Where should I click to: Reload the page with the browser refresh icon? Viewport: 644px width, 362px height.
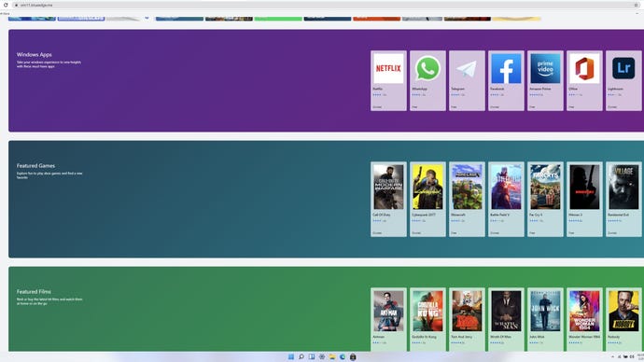coord(6,5)
